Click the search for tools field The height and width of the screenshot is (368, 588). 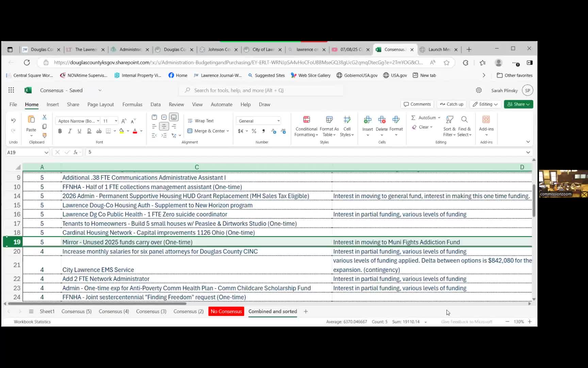coord(260,90)
